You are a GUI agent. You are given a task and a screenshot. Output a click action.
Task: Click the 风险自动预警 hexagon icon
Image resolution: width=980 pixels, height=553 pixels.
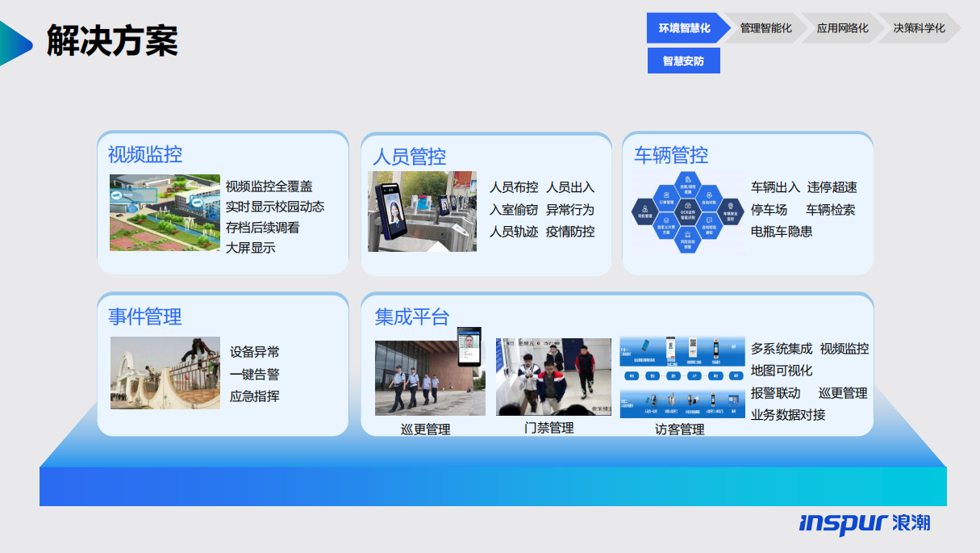(x=688, y=240)
